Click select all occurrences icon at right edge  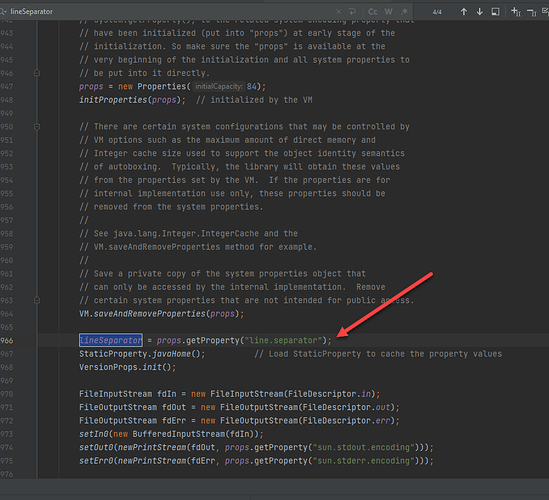pyautogui.click(x=545, y=12)
